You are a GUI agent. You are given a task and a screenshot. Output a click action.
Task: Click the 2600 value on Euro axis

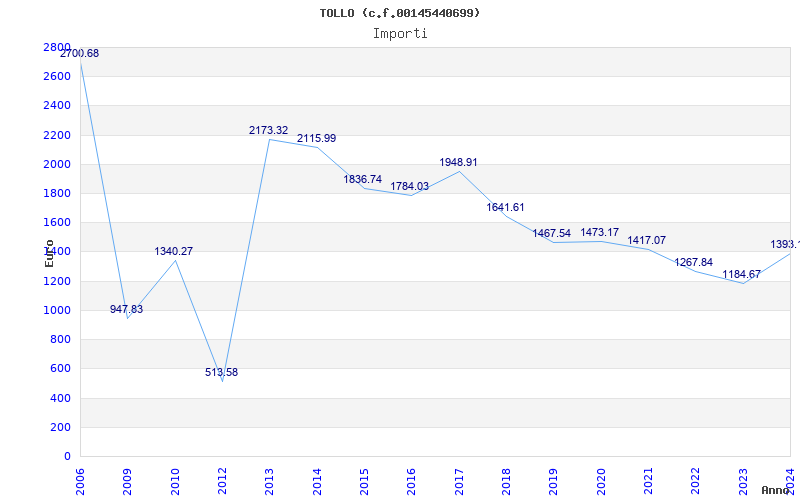tap(57, 77)
